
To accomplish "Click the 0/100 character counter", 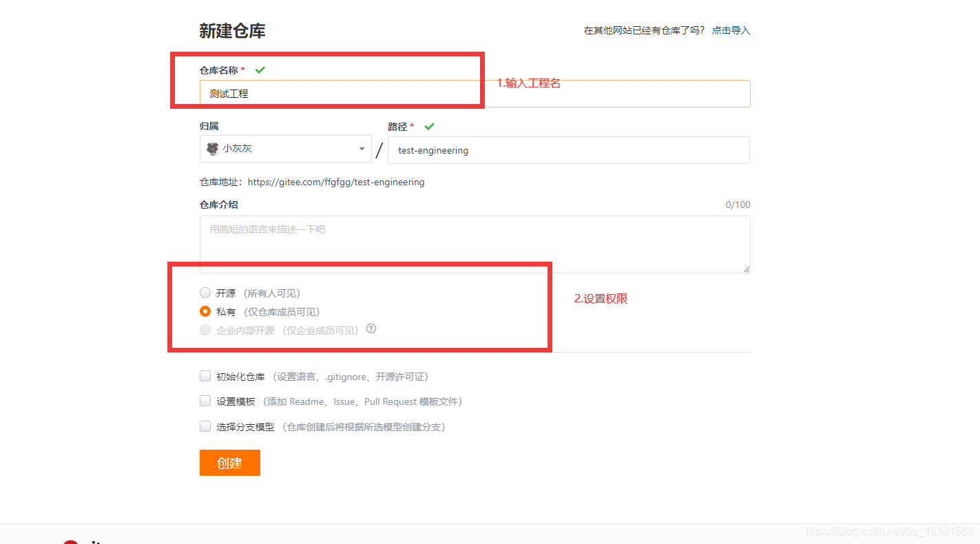I will coord(738,205).
